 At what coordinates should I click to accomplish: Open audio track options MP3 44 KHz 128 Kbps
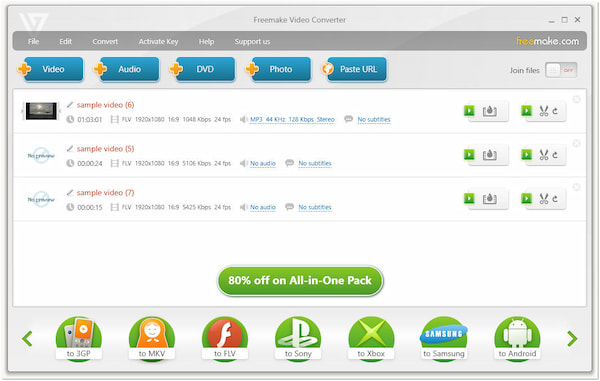(292, 119)
